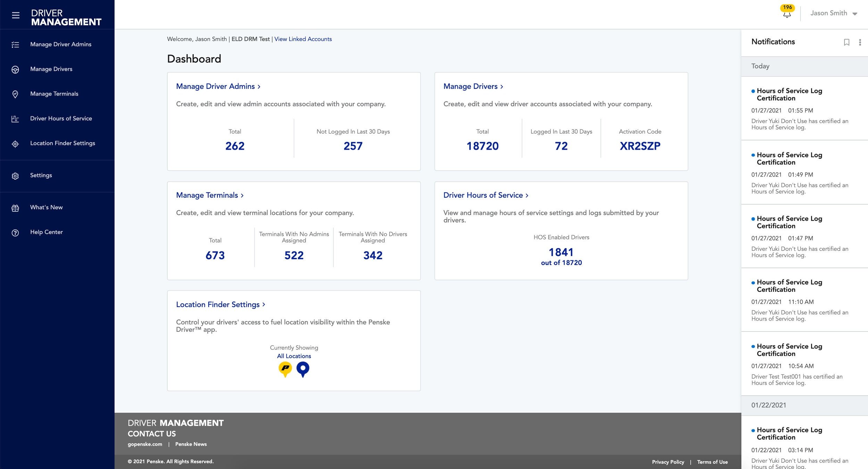
Task: Open the Manage Driver Admins card heading
Action: [218, 86]
